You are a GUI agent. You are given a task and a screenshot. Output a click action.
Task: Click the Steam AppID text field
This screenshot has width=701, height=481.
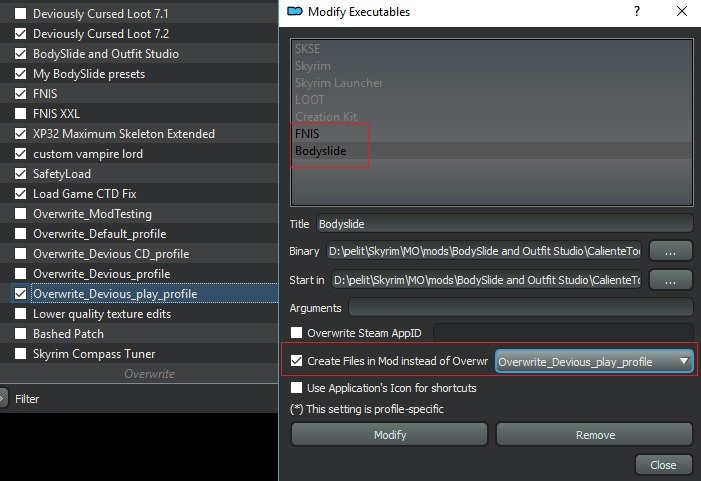[x=563, y=333]
